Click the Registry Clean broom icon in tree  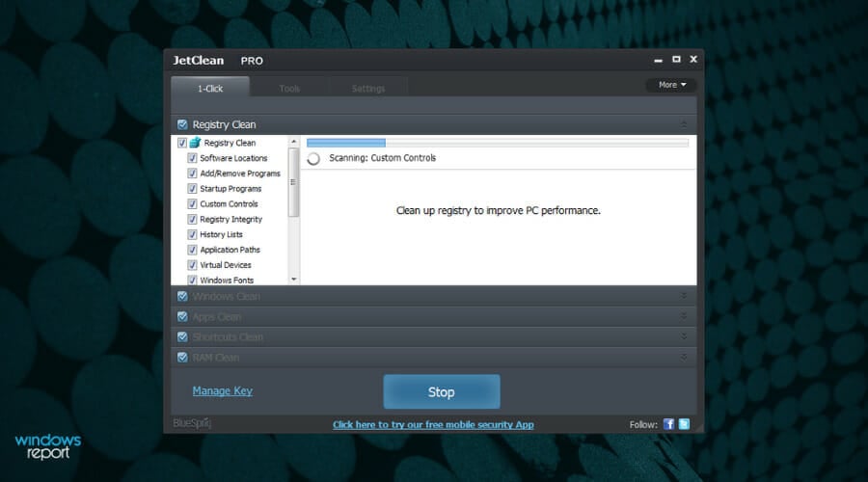195,143
